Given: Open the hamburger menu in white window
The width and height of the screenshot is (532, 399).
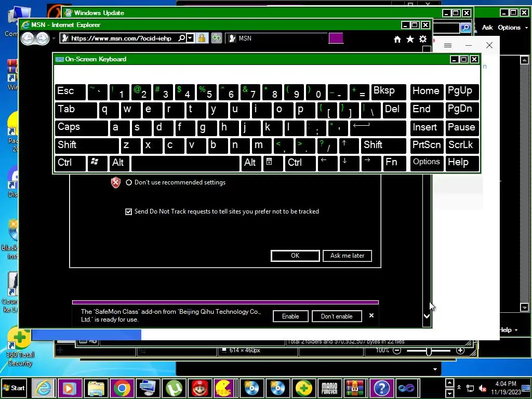Looking at the screenshot, I should pos(447,46).
